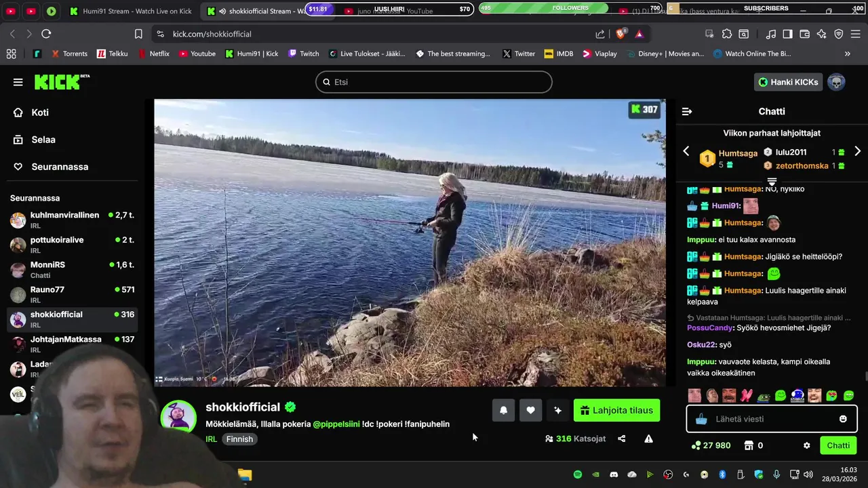Open the Kick hamburger sidebar menu
The width and height of the screenshot is (868, 488).
(18, 82)
